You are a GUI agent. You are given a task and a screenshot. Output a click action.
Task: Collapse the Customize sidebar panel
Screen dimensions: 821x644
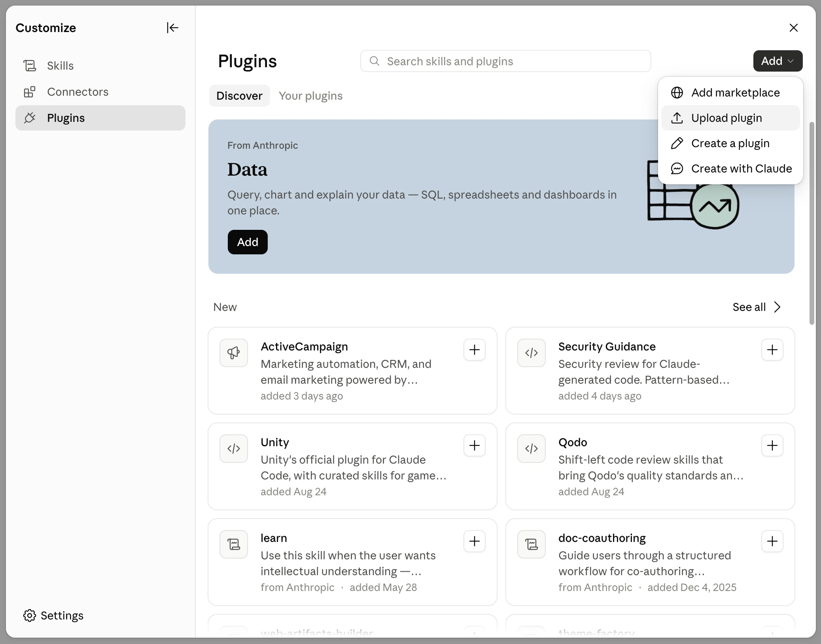coord(172,28)
